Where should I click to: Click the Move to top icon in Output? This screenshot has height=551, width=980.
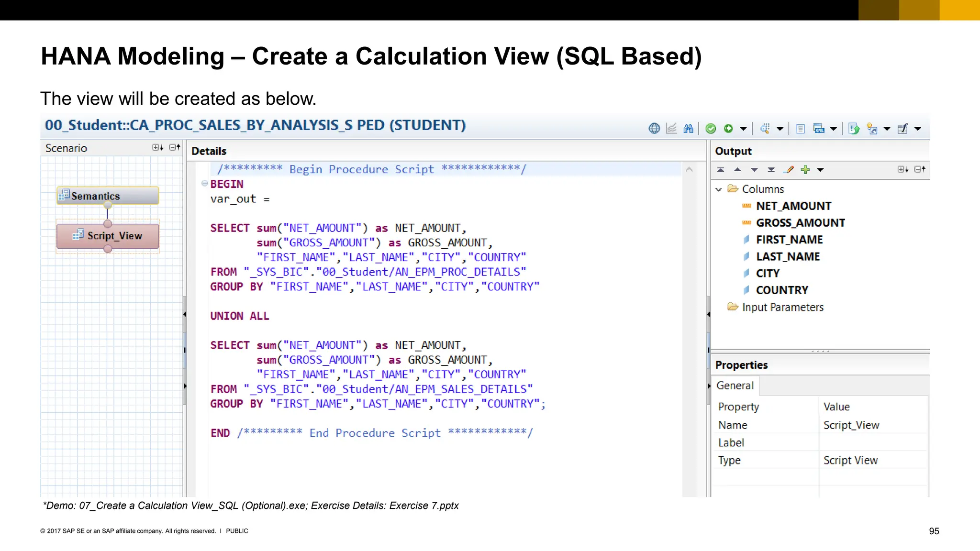[x=721, y=170]
